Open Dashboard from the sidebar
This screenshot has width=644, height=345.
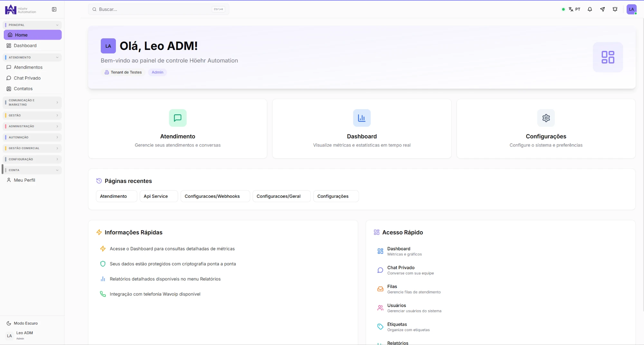[33, 46]
